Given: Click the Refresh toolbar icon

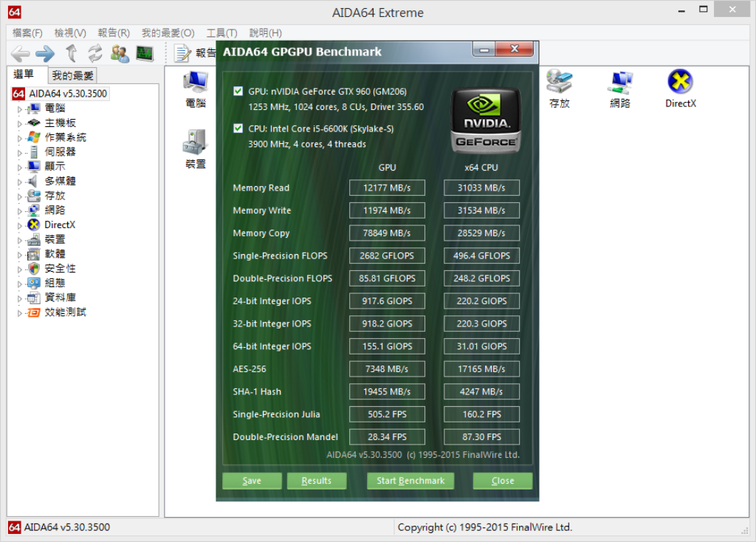Looking at the screenshot, I should click(95, 53).
